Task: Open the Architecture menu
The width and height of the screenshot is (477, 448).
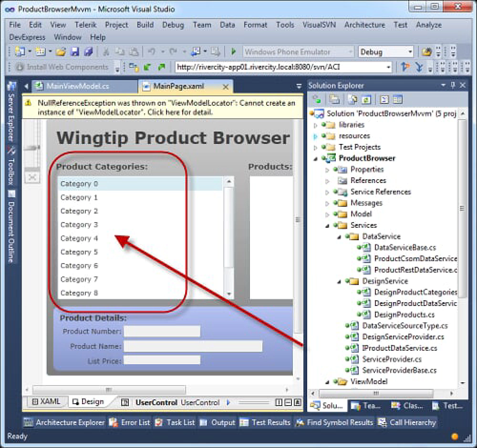Action: coord(365,25)
